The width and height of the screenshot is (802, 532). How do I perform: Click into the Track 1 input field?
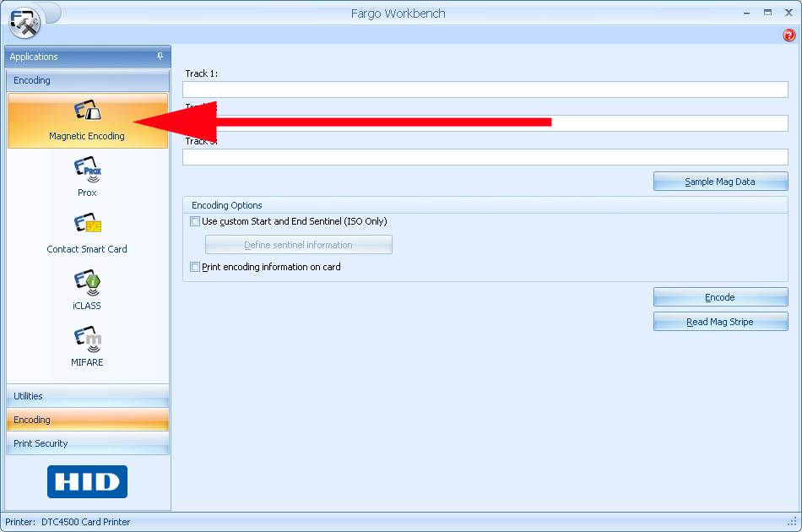tap(485, 90)
